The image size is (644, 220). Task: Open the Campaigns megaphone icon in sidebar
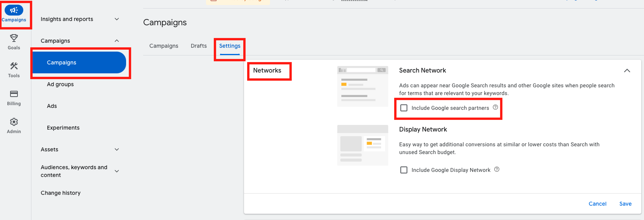14,10
